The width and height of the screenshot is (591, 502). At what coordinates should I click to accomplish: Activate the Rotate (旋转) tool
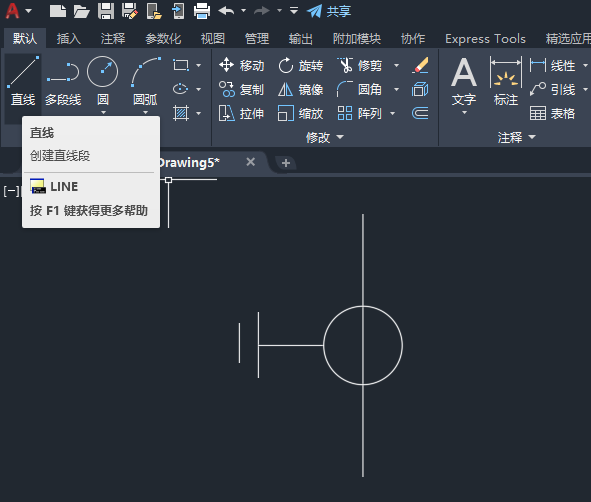pos(300,66)
